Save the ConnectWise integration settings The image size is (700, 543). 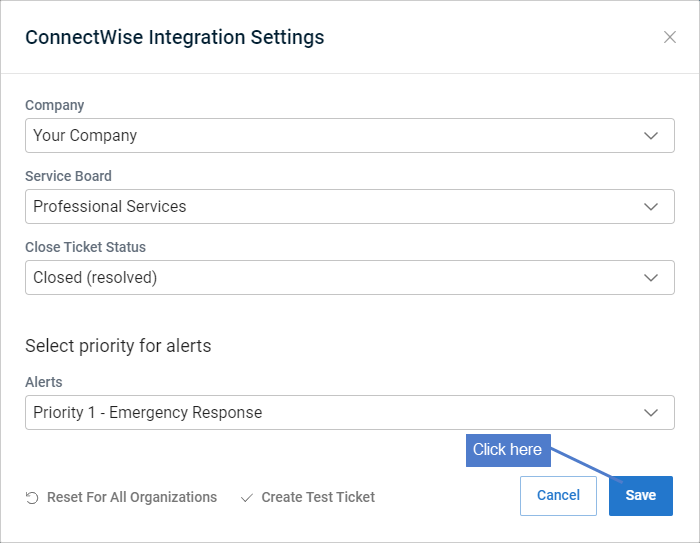(641, 496)
